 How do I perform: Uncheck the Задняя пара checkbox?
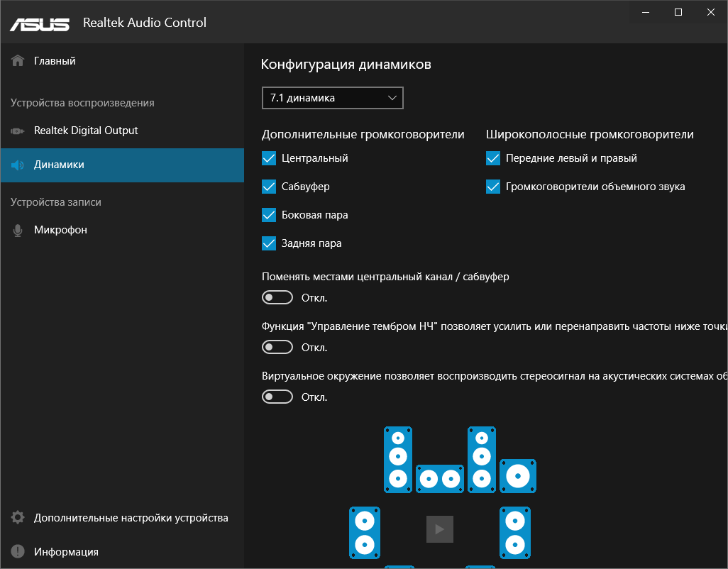pyautogui.click(x=269, y=243)
